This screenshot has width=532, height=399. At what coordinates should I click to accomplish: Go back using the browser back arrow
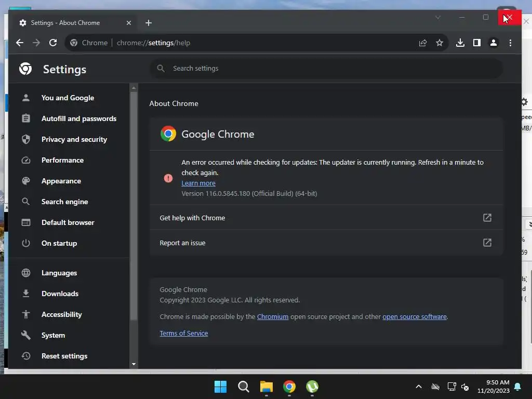pyautogui.click(x=20, y=43)
